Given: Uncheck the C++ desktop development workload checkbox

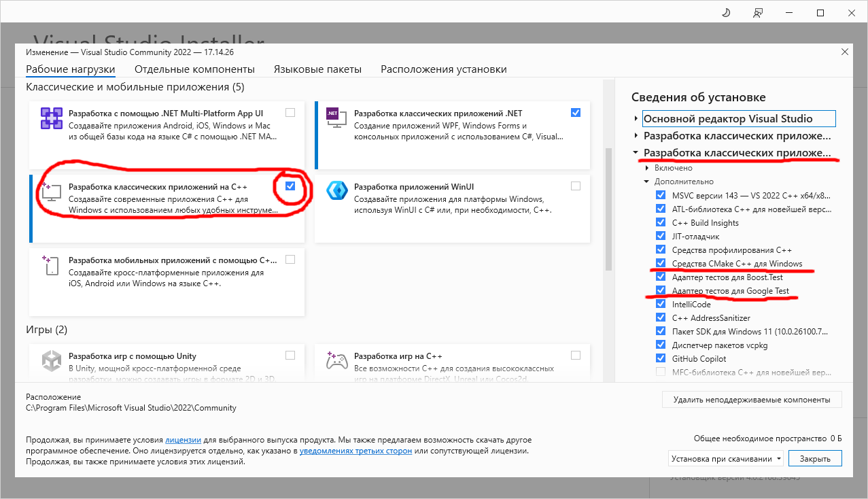Looking at the screenshot, I should point(291,186).
